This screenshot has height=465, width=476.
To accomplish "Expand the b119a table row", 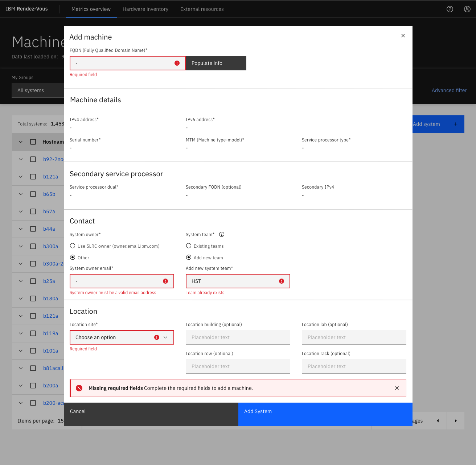I will pyautogui.click(x=21, y=333).
